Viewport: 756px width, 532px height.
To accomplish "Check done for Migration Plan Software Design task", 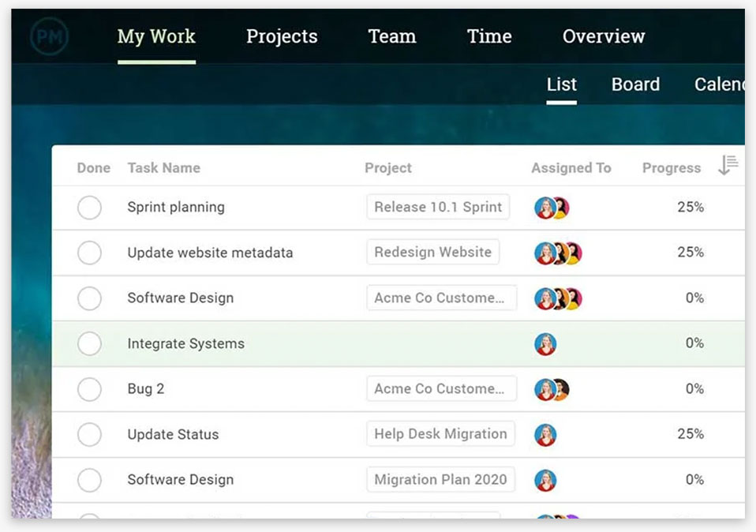I will [x=89, y=480].
